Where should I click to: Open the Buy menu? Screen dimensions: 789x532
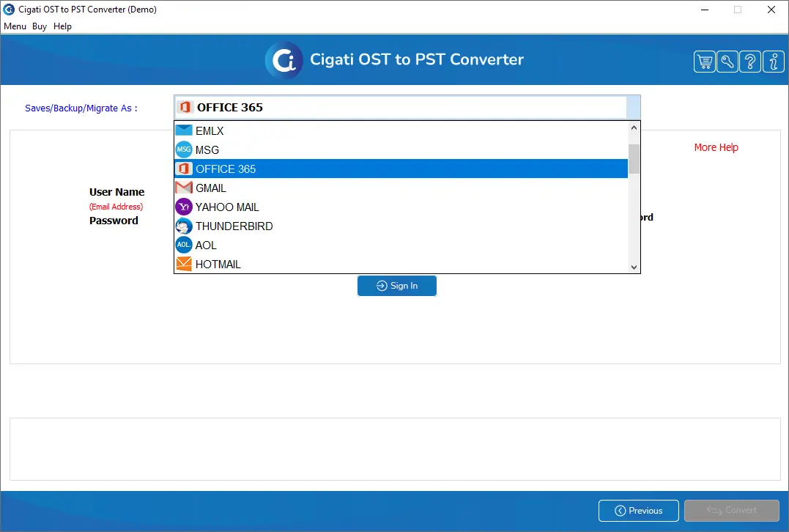tap(40, 26)
